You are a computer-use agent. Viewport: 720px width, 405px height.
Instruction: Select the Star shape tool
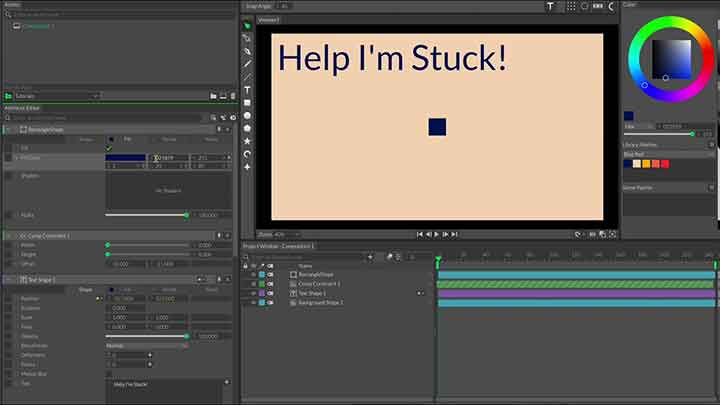pyautogui.click(x=247, y=141)
